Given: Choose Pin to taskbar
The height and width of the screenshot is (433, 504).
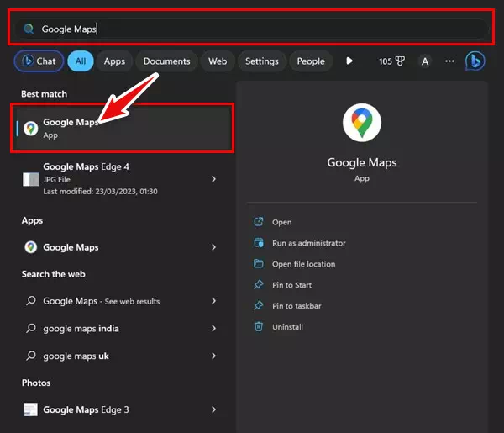Looking at the screenshot, I should [297, 306].
